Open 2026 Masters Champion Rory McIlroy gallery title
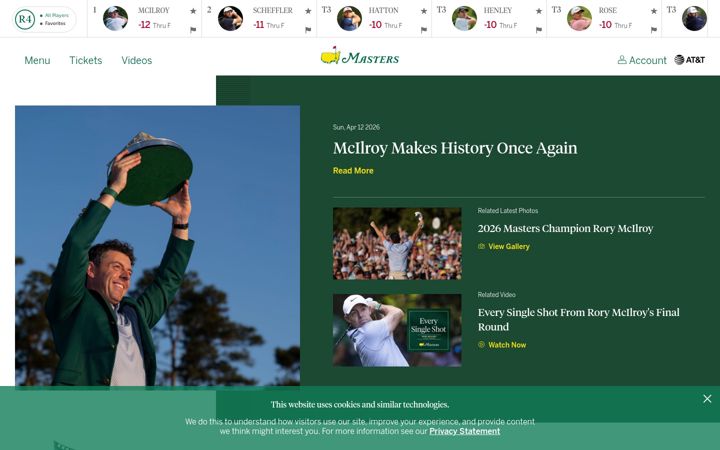Image resolution: width=720 pixels, height=450 pixels. [565, 228]
